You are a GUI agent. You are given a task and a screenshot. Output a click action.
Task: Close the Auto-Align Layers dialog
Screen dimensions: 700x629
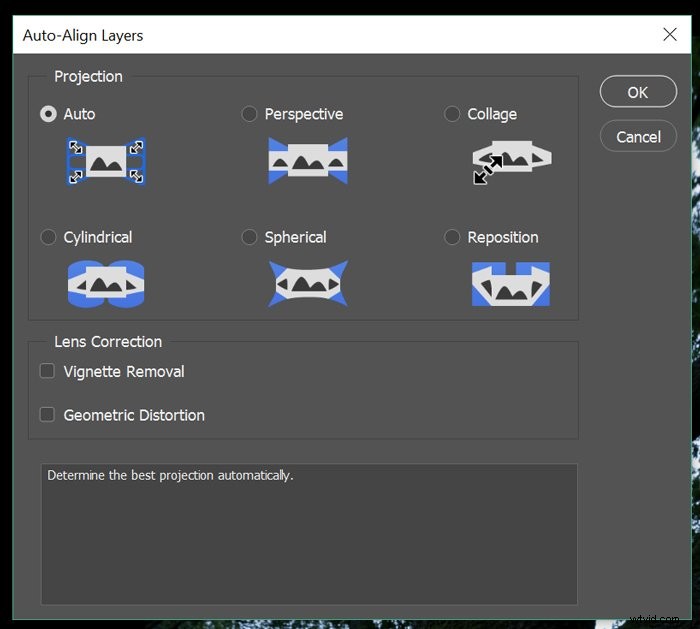point(670,35)
